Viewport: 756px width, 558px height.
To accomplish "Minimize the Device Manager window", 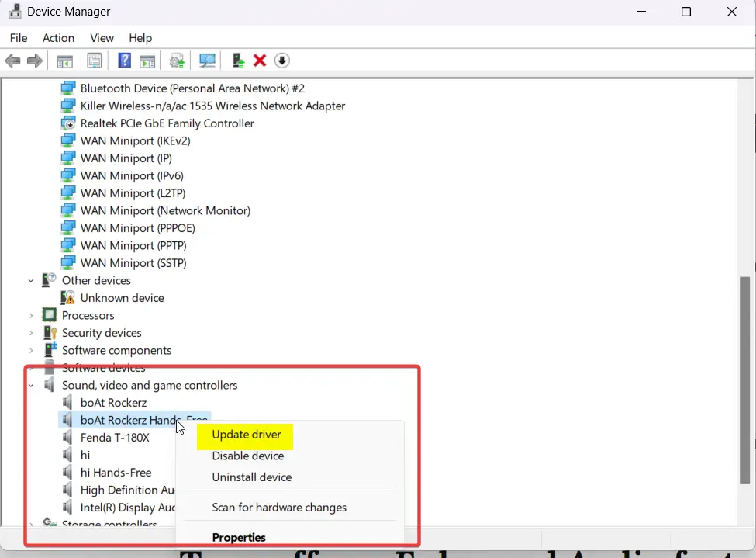I will pos(641,12).
